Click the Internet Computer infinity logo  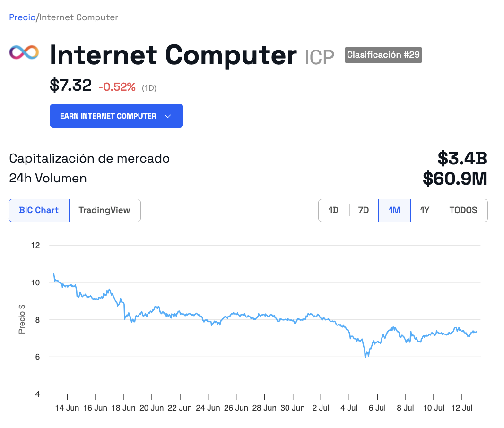click(24, 52)
